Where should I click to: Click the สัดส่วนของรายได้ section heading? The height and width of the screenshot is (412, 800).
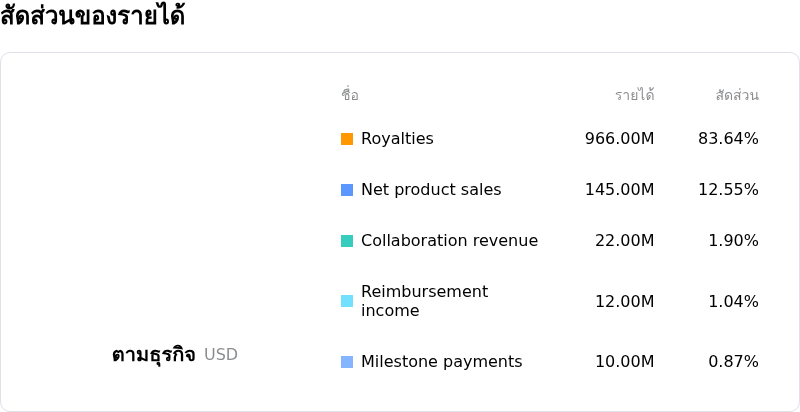pos(92,16)
